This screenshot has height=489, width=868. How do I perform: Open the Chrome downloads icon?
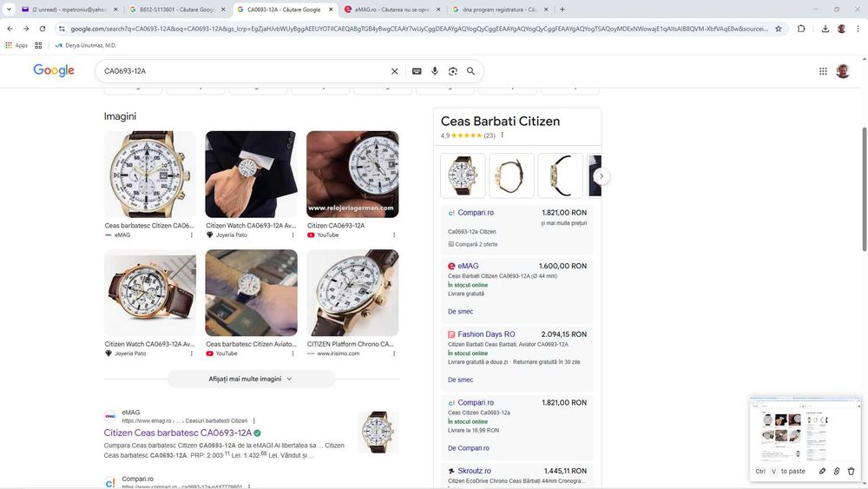click(825, 29)
